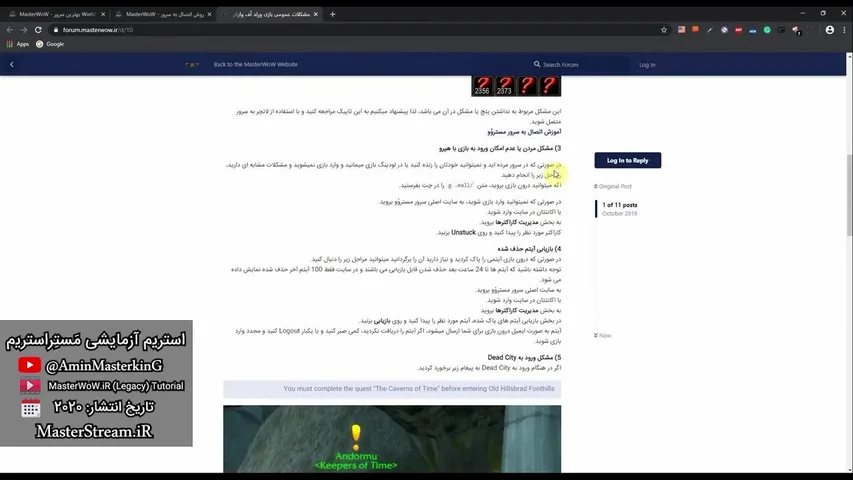Click the Log In to Reply button
The height and width of the screenshot is (480, 853).
[x=627, y=161]
